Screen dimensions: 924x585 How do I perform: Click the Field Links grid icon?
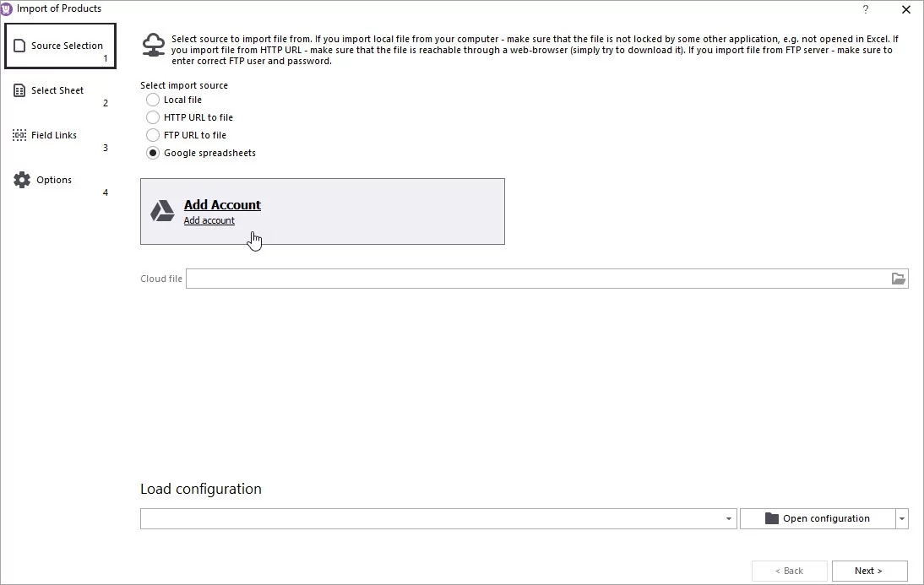[19, 134]
